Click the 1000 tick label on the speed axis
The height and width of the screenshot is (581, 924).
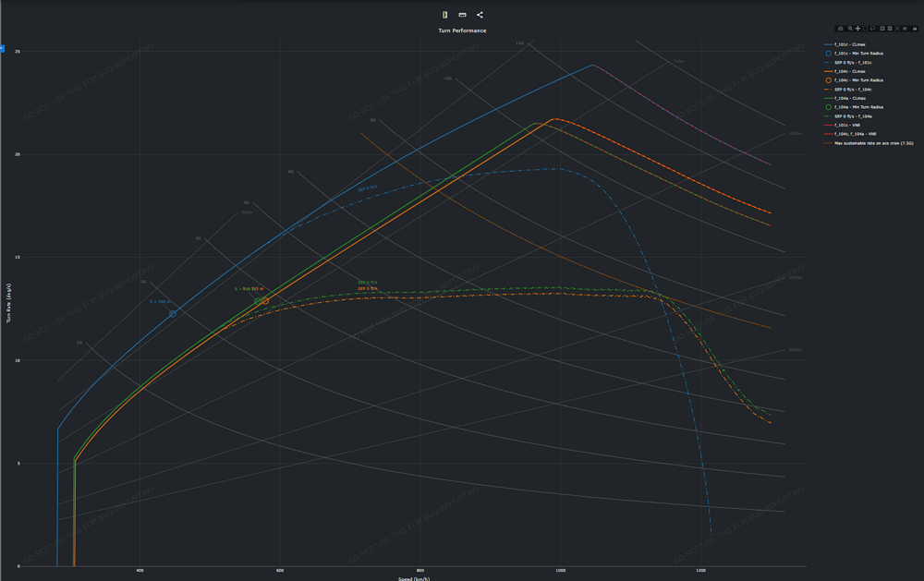click(561, 571)
